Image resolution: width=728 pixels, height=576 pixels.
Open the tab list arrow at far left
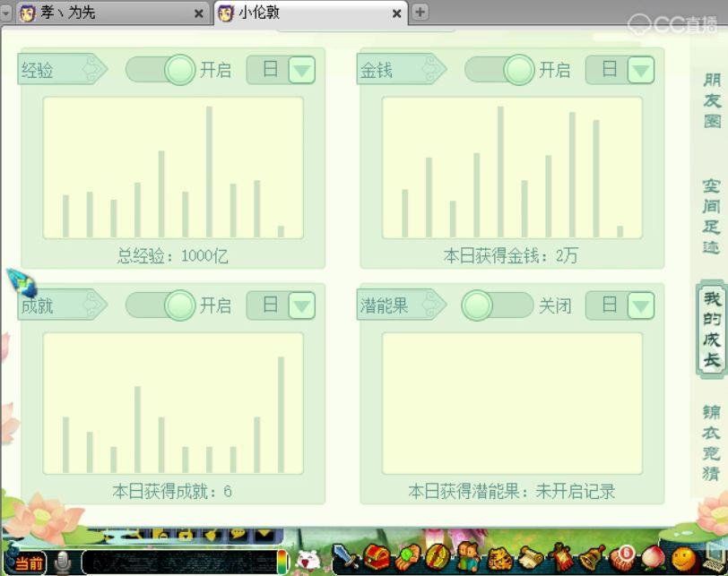pos(6,13)
